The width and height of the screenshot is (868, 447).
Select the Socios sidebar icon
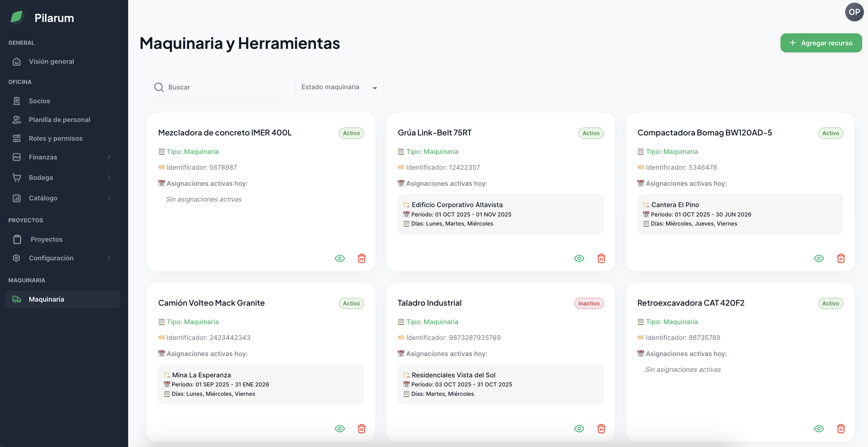[17, 101]
